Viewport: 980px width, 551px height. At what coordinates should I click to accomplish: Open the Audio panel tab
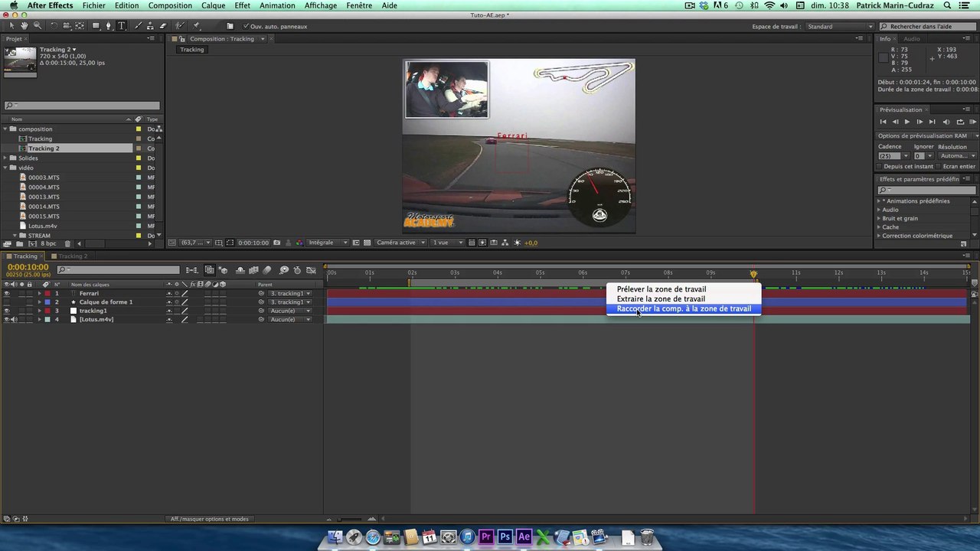(x=911, y=39)
